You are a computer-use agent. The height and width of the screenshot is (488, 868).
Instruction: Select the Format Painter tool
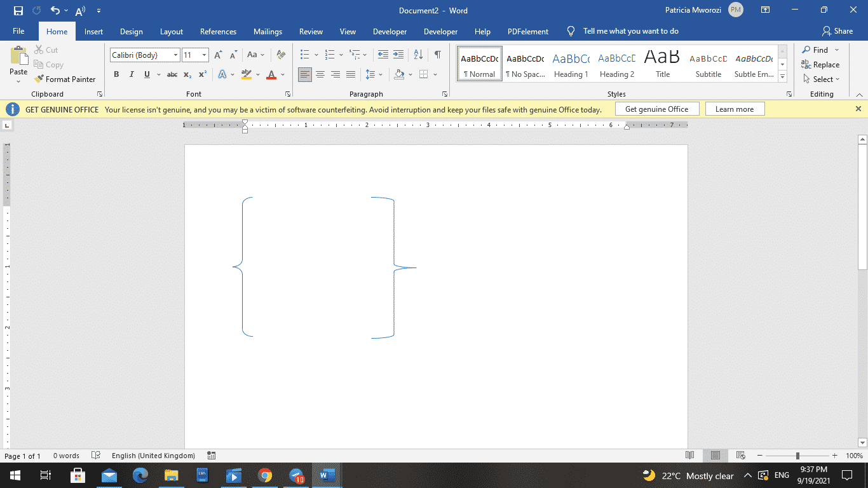66,79
